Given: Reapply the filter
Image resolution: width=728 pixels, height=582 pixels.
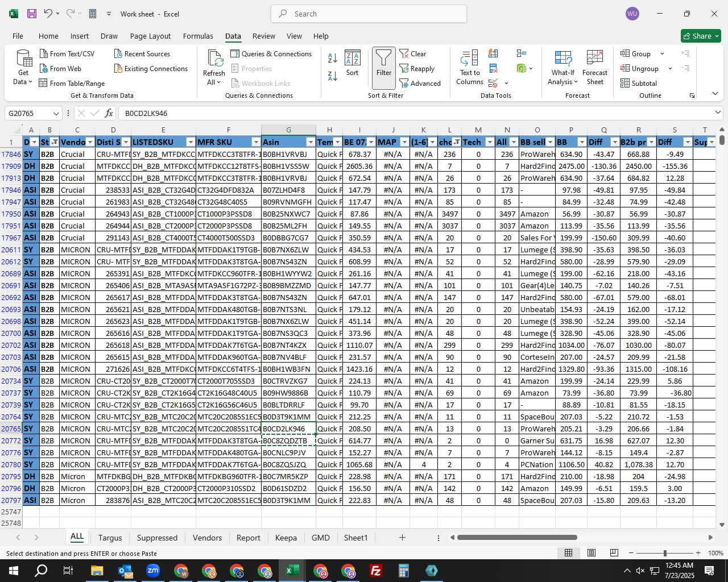Looking at the screenshot, I should (417, 69).
